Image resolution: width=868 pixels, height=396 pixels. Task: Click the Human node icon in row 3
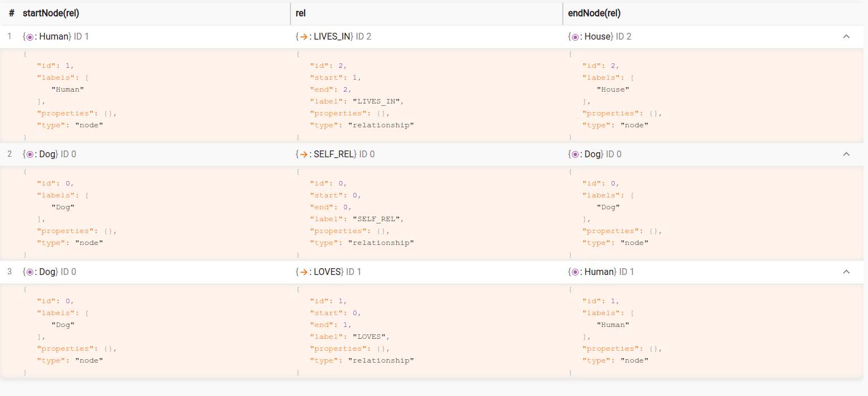tap(575, 272)
